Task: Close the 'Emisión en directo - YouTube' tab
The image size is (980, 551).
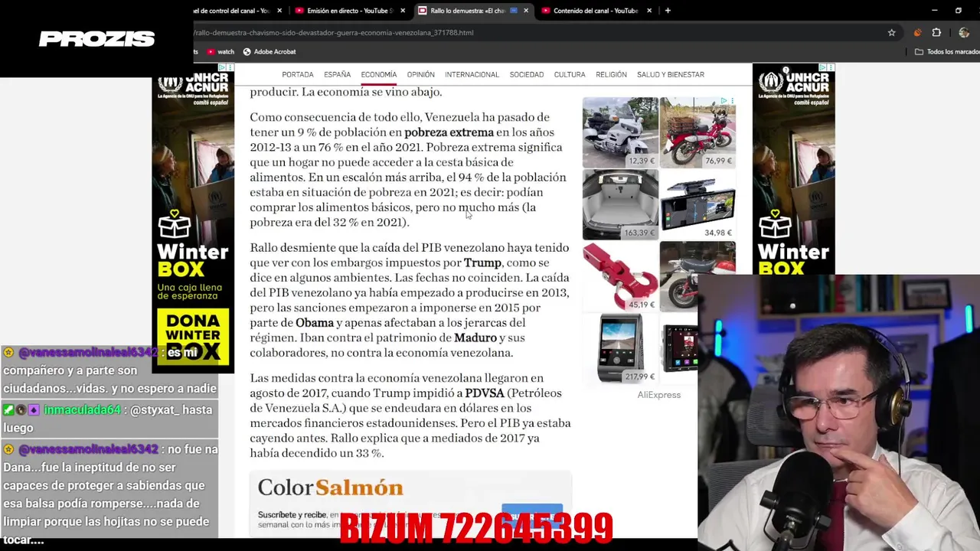Action: tap(403, 11)
